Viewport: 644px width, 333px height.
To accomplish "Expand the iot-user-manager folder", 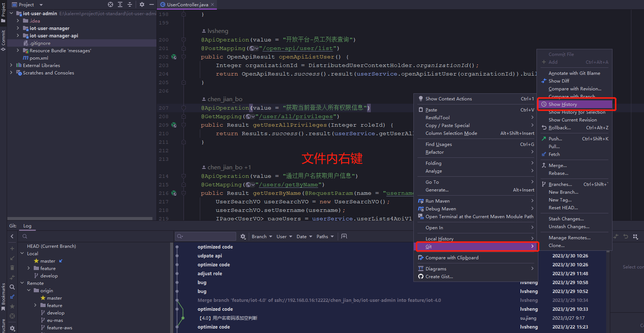I will [18, 28].
